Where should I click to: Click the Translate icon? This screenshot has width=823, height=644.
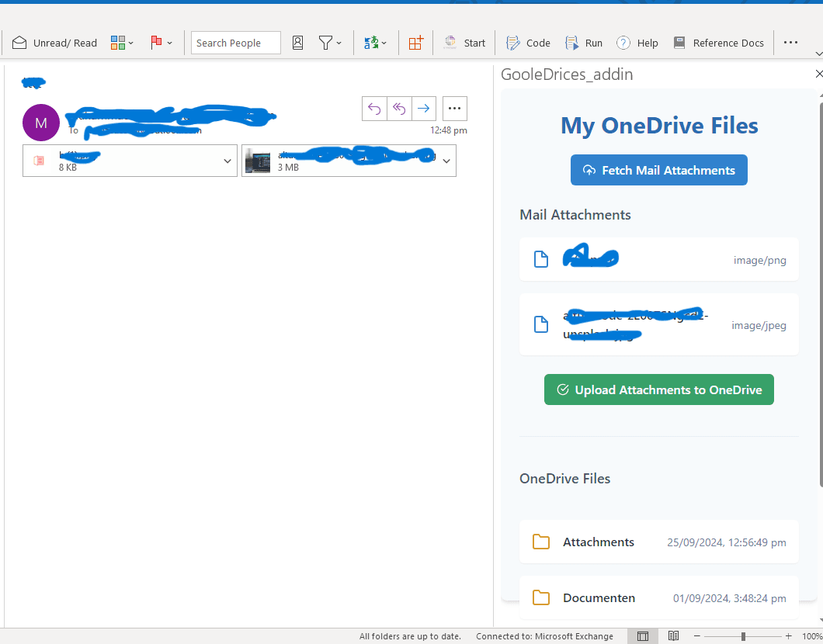(x=371, y=43)
